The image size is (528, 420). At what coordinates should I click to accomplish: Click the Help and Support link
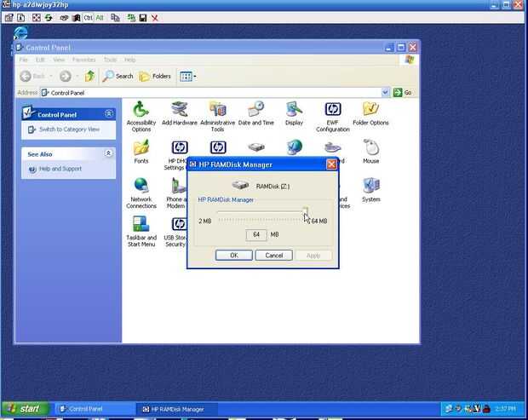(x=60, y=169)
